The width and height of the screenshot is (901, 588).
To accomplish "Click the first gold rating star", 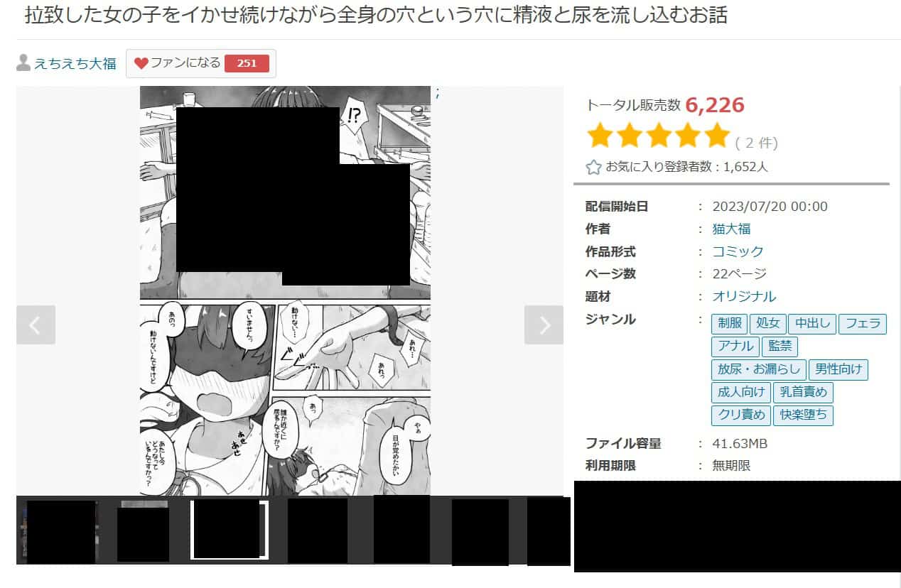I will coord(600,135).
